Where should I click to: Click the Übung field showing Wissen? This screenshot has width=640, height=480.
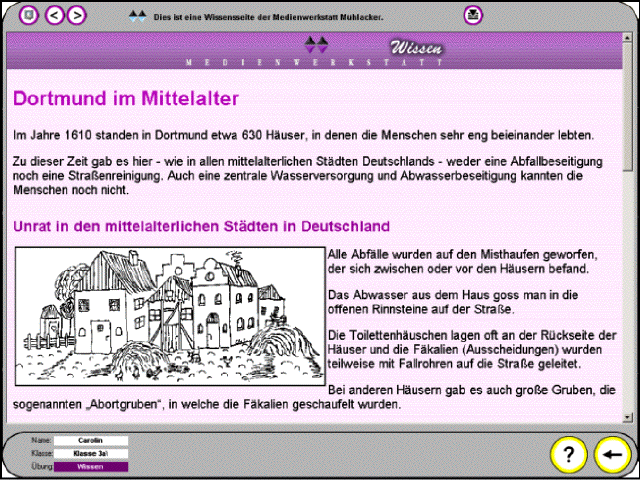click(91, 466)
